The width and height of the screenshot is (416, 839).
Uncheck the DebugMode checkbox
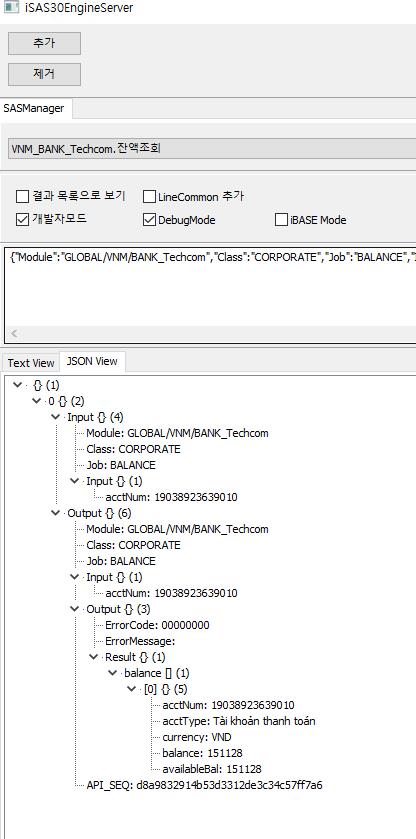[x=149, y=220]
